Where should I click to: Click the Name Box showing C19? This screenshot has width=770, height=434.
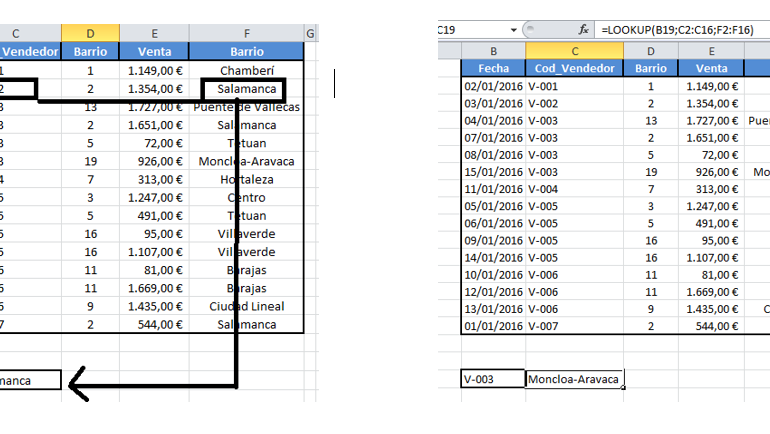point(473,30)
